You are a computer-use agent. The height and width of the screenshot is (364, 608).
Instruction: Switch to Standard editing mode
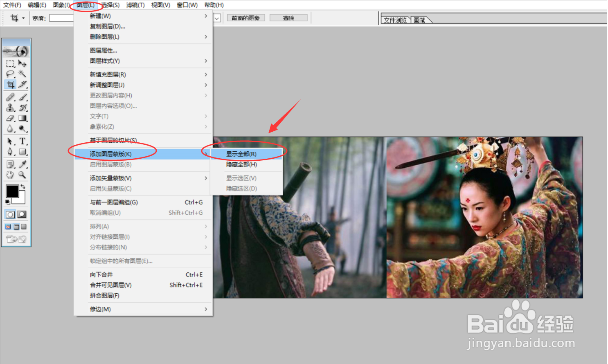coord(11,214)
